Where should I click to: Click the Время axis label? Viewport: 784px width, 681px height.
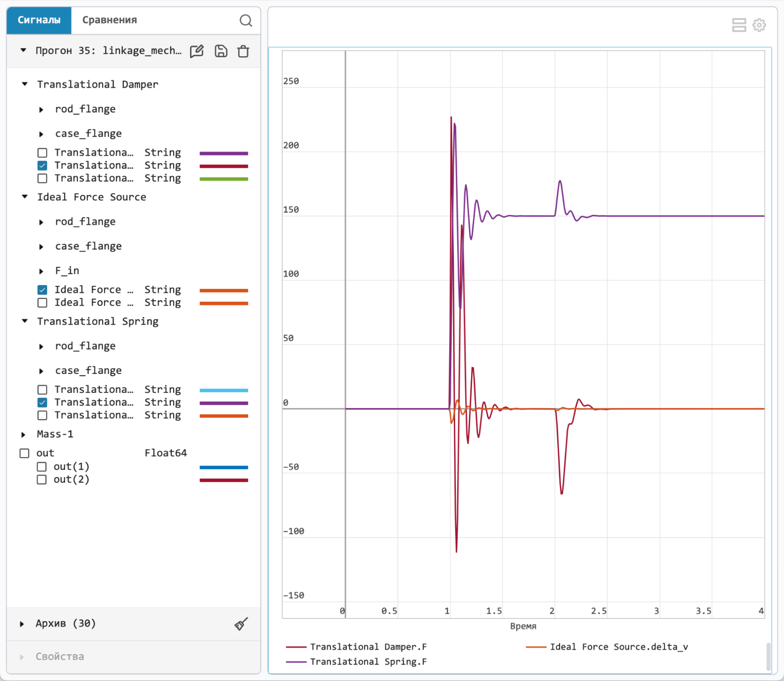[x=523, y=626]
